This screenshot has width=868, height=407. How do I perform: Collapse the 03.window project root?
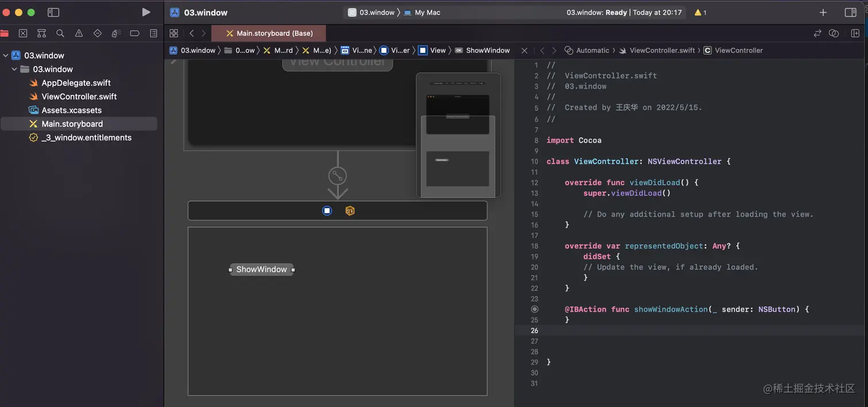coord(6,56)
